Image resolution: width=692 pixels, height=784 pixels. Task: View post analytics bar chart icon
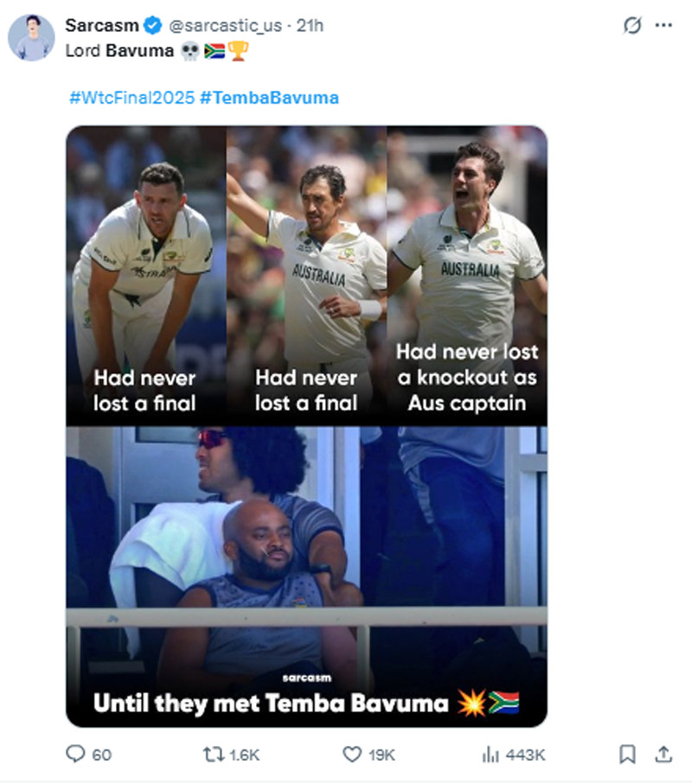click(490, 754)
